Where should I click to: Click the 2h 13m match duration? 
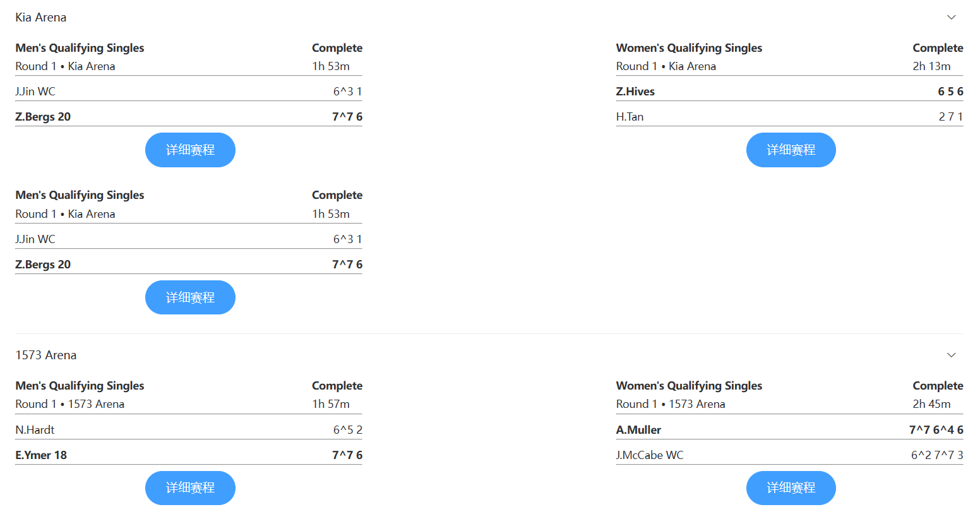click(931, 66)
